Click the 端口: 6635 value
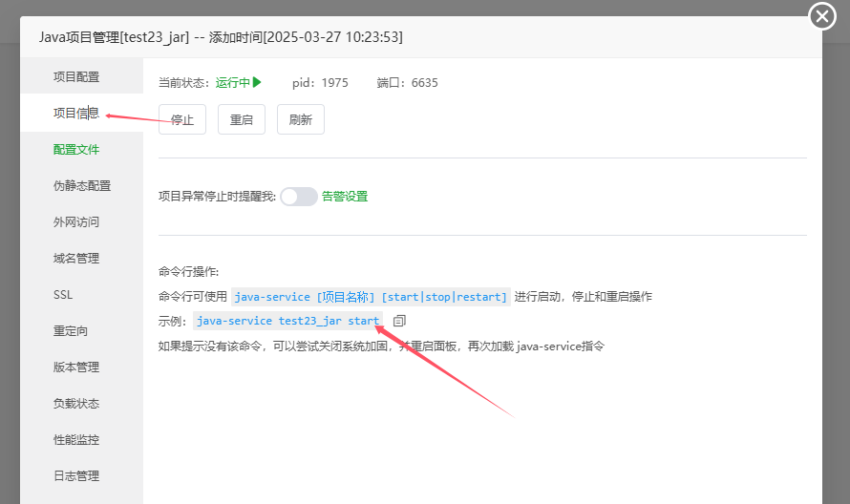 tap(407, 83)
